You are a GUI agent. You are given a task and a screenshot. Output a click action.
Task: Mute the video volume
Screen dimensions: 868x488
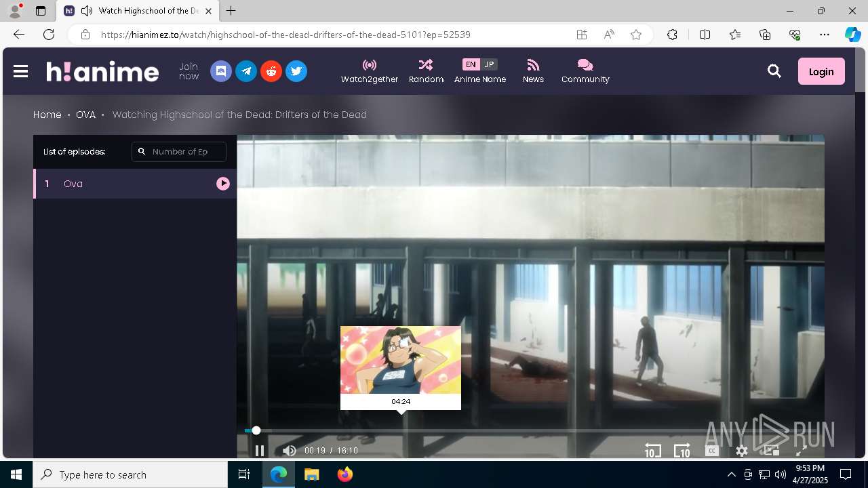290,451
